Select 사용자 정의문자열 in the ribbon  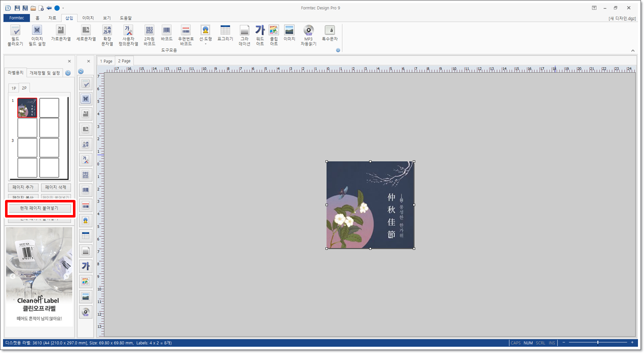(x=128, y=35)
